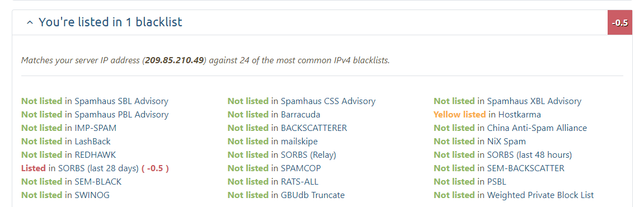Image resolution: width=644 pixels, height=207 pixels.
Task: Click the -0.5 score badge
Action: pos(620,22)
